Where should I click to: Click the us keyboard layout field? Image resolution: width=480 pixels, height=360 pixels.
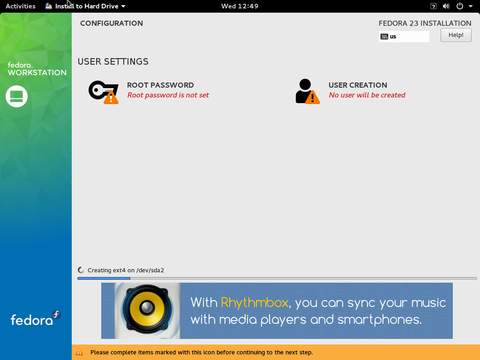coord(404,37)
